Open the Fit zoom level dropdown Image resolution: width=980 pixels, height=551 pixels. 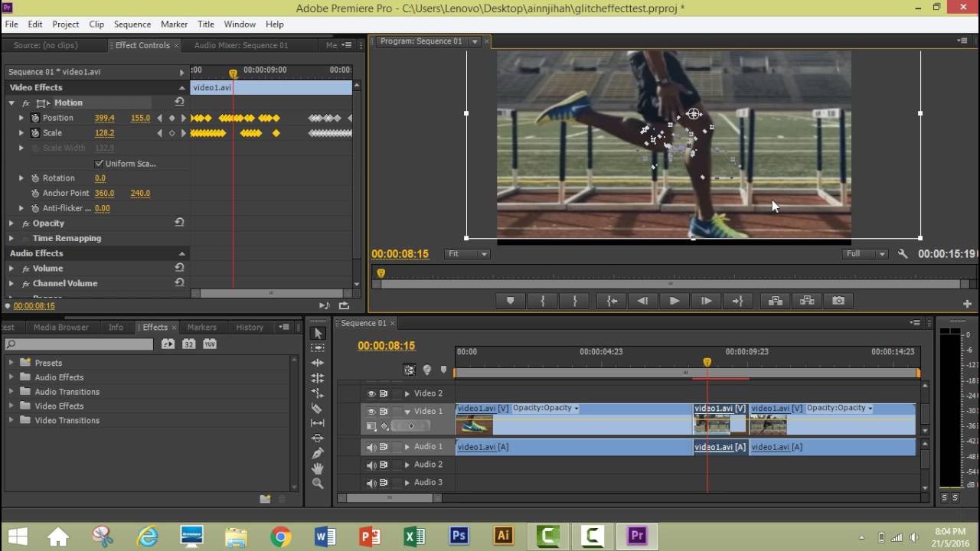point(466,254)
